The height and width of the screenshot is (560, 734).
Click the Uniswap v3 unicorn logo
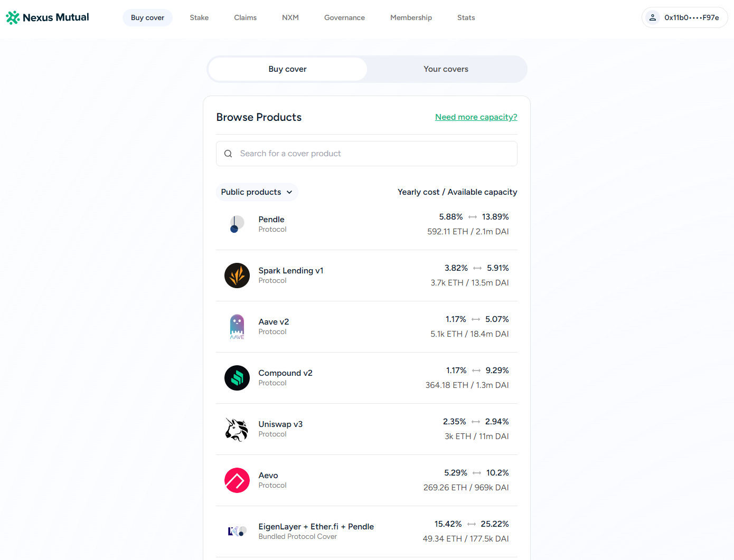[x=237, y=429]
